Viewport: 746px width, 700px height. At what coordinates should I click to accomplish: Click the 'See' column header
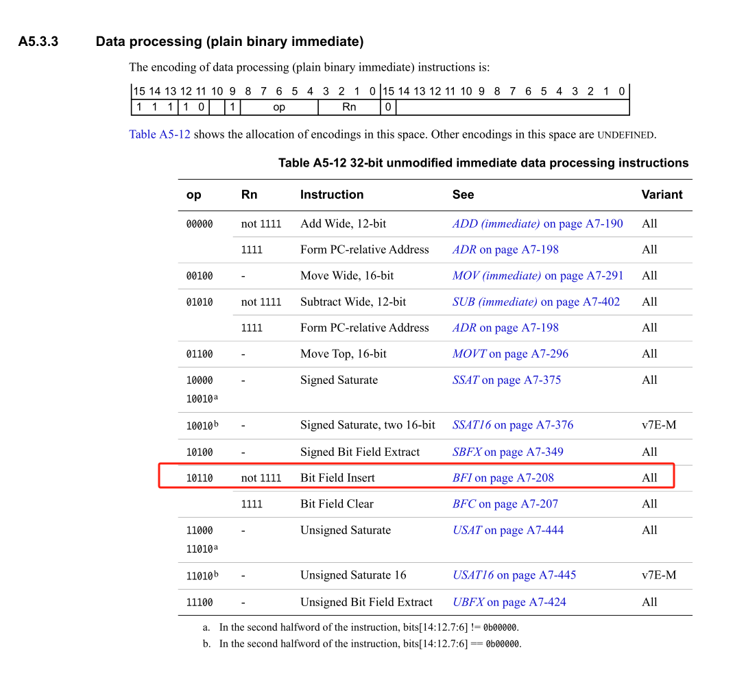[x=464, y=195]
